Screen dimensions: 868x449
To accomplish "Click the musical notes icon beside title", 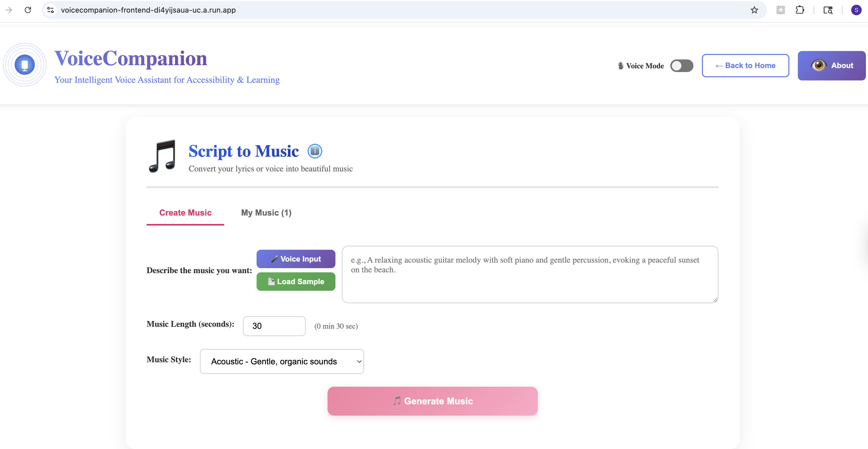I will pyautogui.click(x=162, y=156).
